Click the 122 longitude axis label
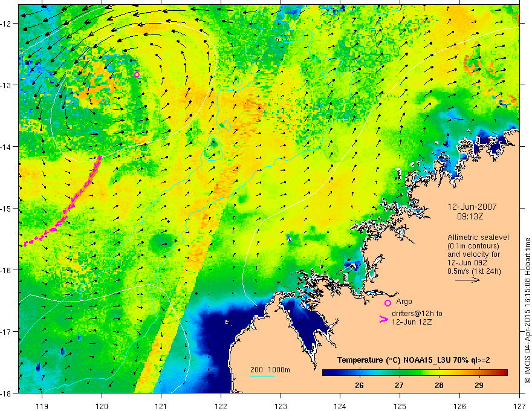The width and height of the screenshot is (532, 411). [221, 406]
